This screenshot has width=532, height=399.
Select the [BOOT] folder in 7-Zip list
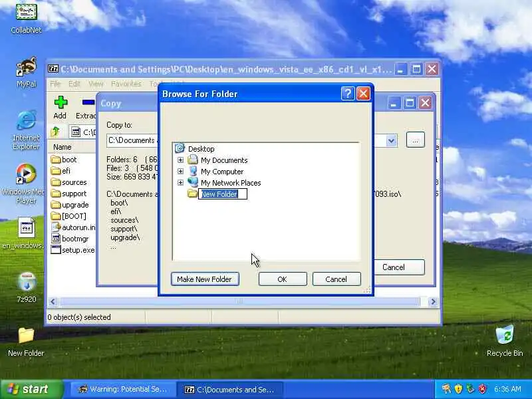pyautogui.click(x=68, y=216)
